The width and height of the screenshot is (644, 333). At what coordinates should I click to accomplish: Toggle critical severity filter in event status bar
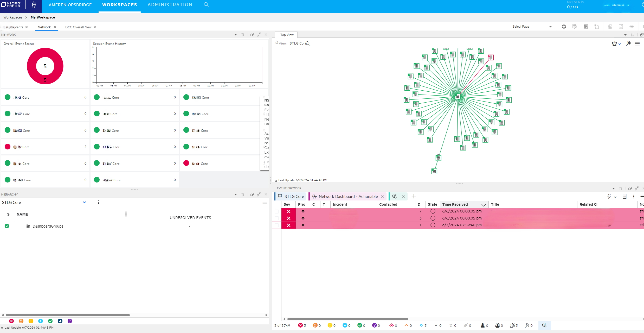pyautogui.click(x=300, y=325)
